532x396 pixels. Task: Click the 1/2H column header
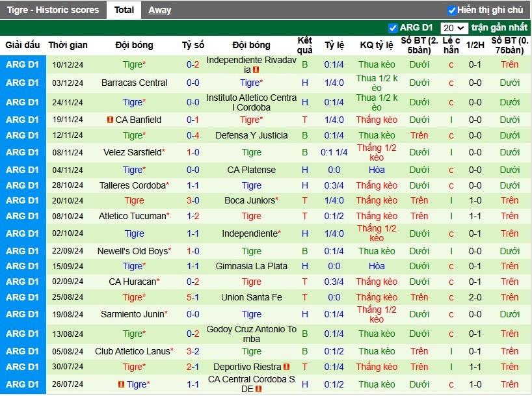point(475,45)
